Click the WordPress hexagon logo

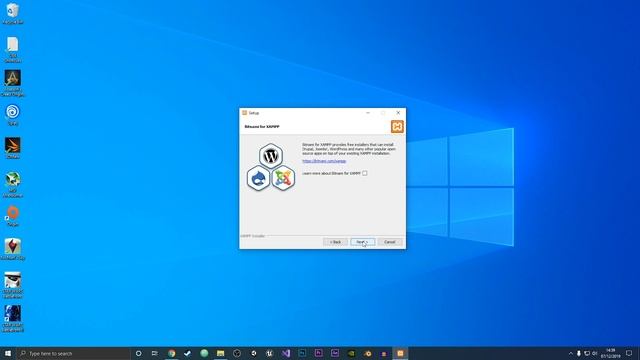click(x=271, y=156)
